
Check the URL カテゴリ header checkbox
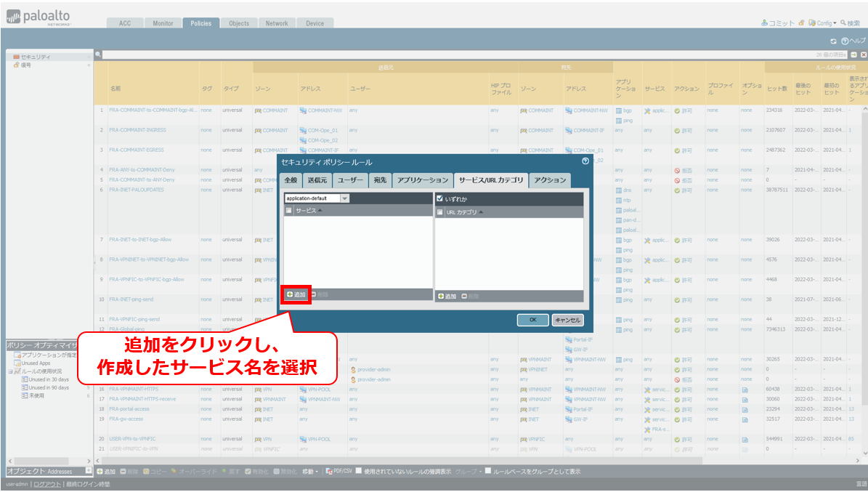click(440, 212)
